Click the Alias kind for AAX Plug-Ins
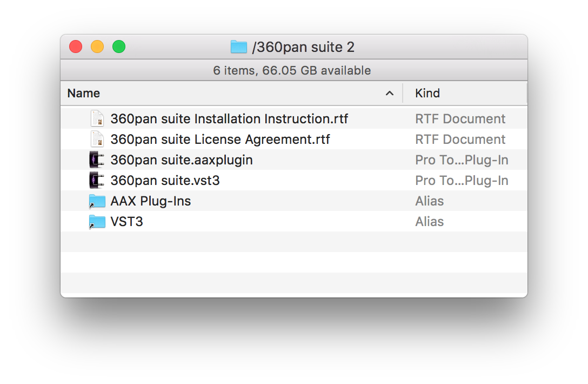This screenshot has width=588, height=384. [x=429, y=201]
